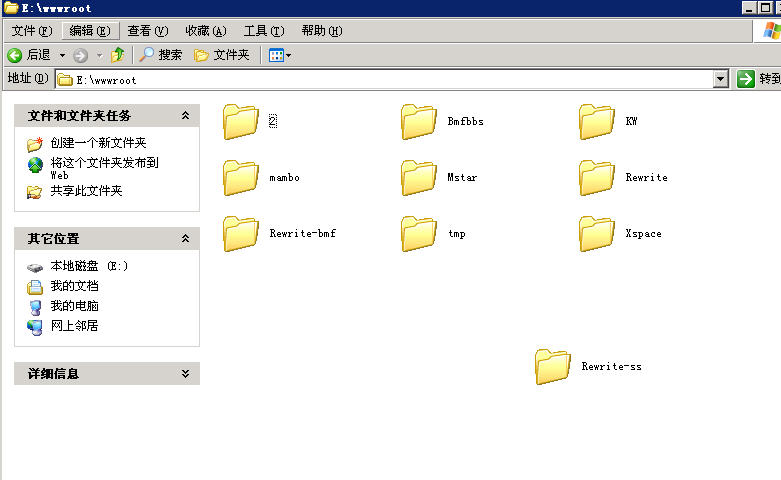Open the Views dropdown in toolbar
This screenshot has width=781, height=480.
click(280, 55)
